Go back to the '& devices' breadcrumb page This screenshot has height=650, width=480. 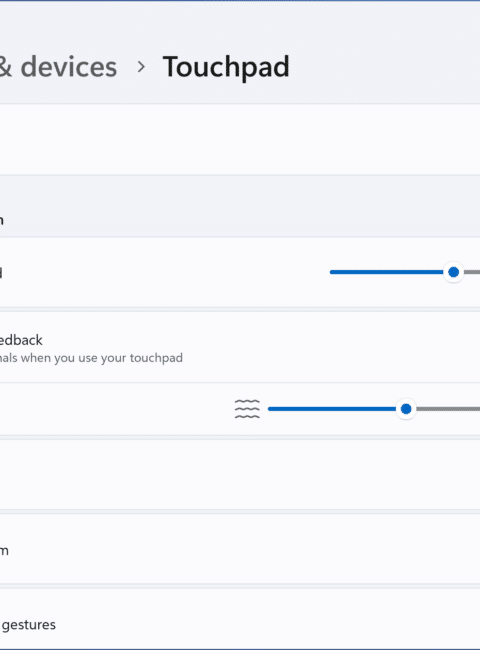(x=58, y=67)
